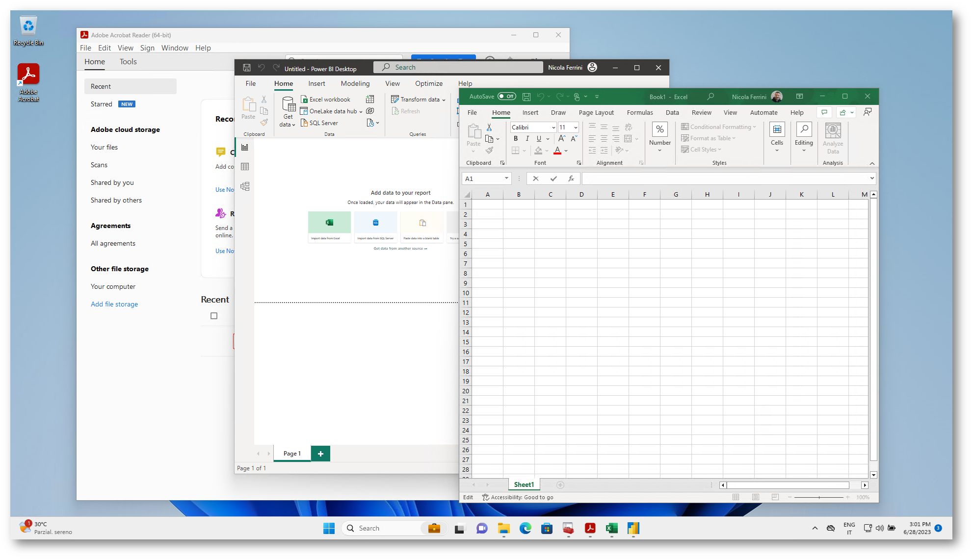Open Report view in Power BI sidebar

(245, 147)
